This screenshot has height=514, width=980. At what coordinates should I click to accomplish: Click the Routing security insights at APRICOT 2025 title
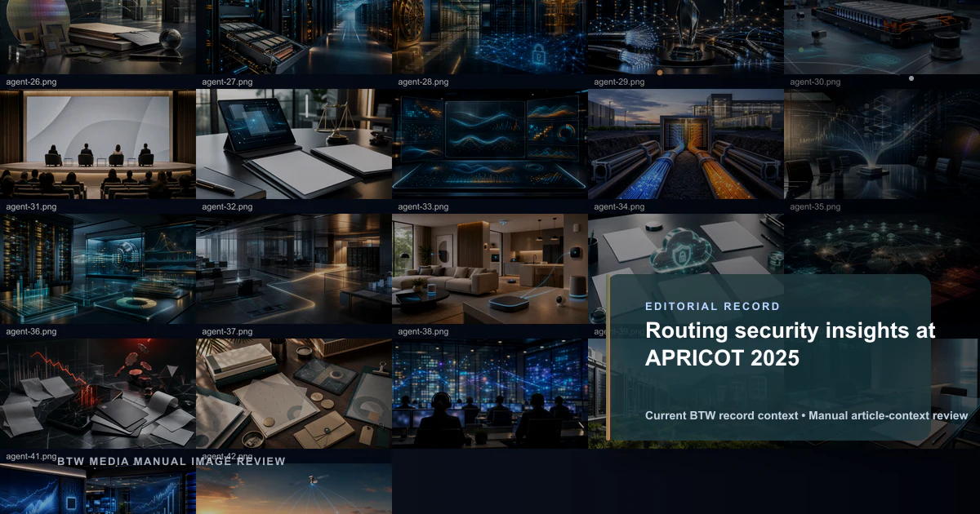pos(791,344)
